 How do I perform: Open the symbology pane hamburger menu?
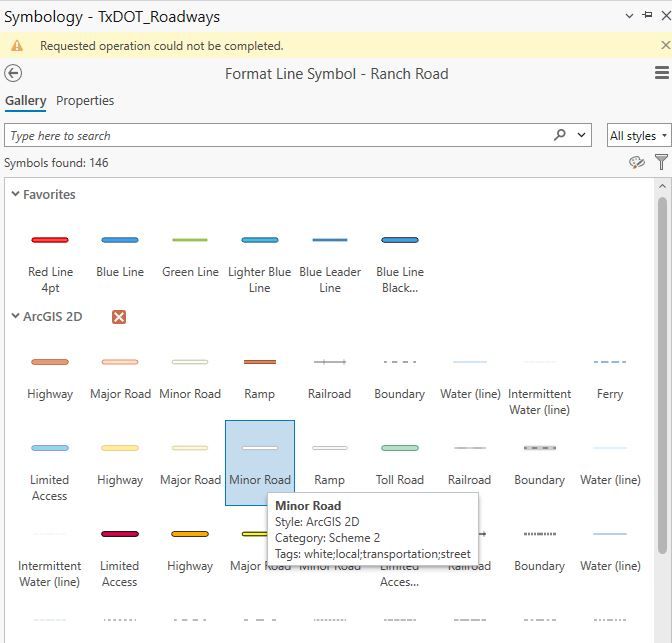(x=661, y=73)
